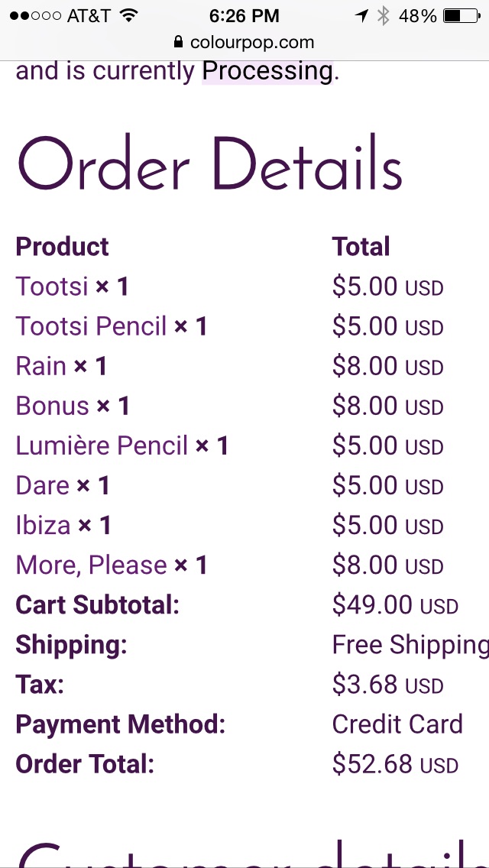
Task: Open the More, Please product link
Action: (92, 565)
